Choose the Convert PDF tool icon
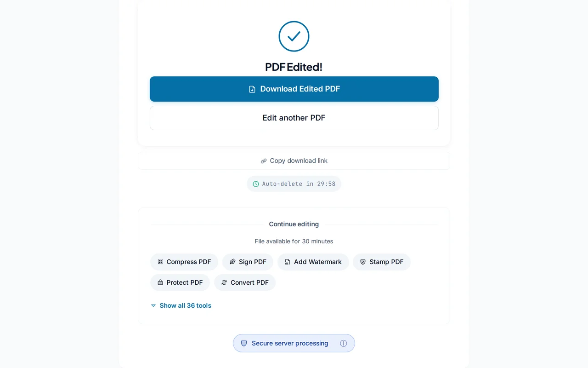This screenshot has width=588, height=368. coord(224,282)
